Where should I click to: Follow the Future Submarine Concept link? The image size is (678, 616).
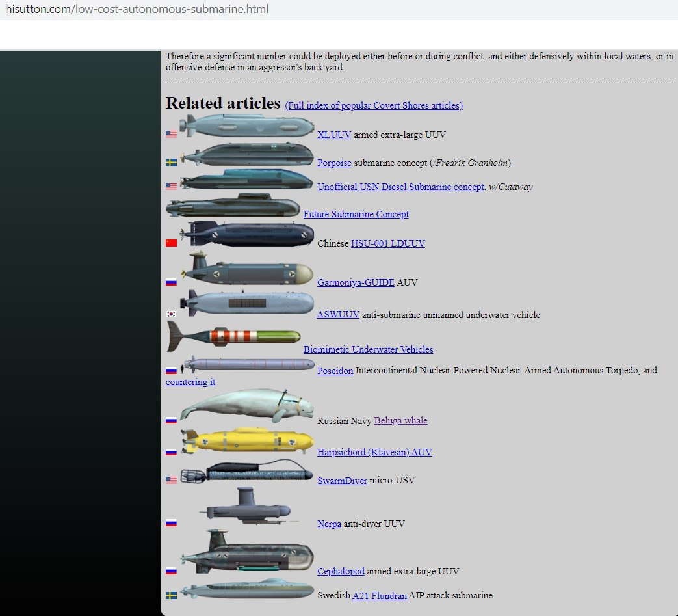point(356,214)
